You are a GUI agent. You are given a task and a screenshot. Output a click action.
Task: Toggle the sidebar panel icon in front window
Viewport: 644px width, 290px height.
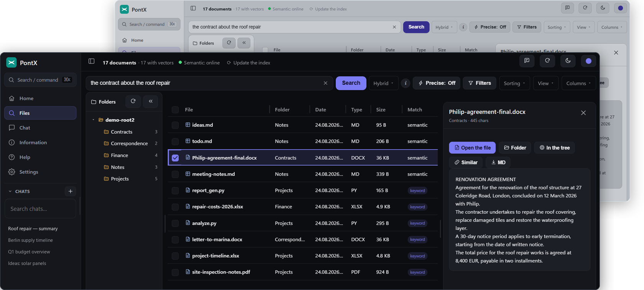pyautogui.click(x=91, y=61)
